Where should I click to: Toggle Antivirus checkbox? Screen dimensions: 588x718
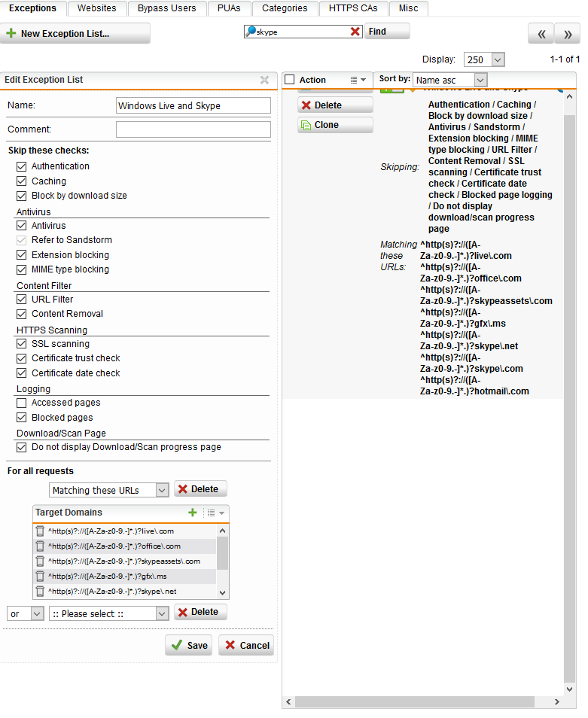(22, 226)
